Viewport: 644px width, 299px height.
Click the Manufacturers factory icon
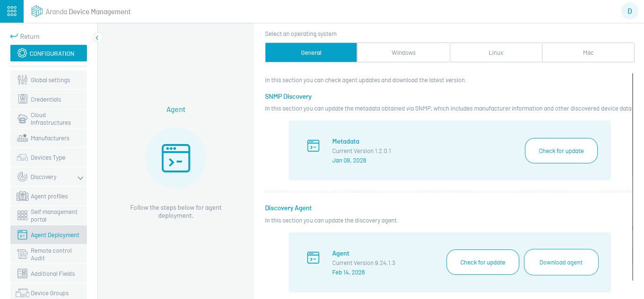point(22,138)
